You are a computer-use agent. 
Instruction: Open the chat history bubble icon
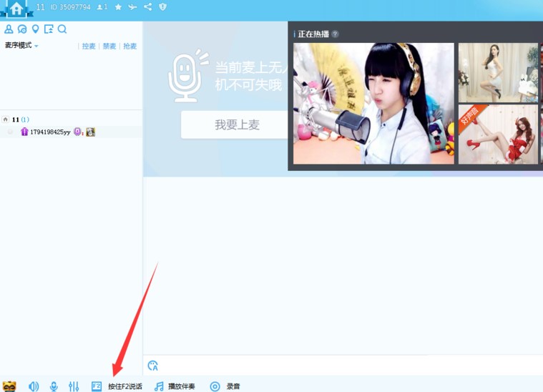pos(22,29)
